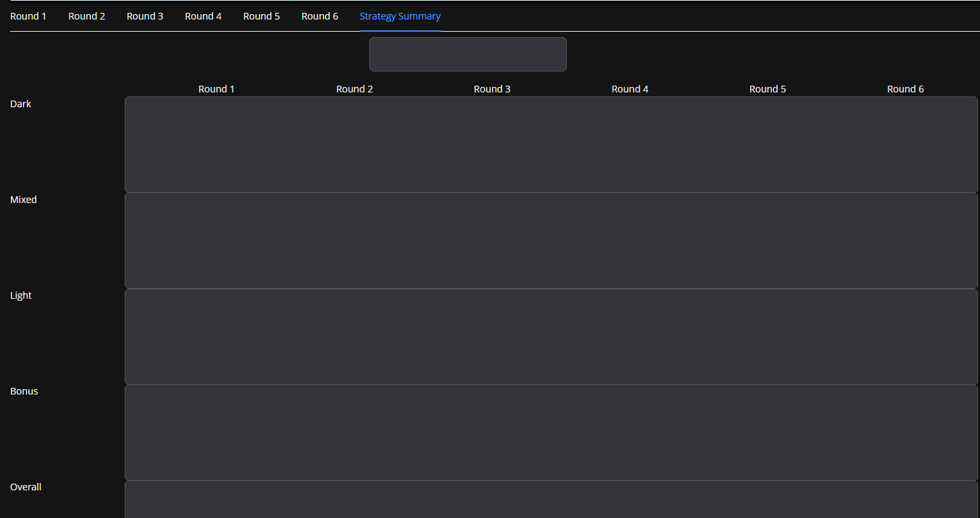Click the Strategy Summary tab
This screenshot has width=980, height=518.
tap(400, 16)
